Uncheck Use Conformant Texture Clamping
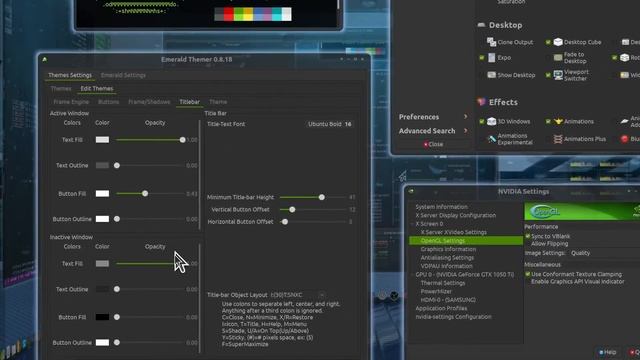 pos(528,274)
